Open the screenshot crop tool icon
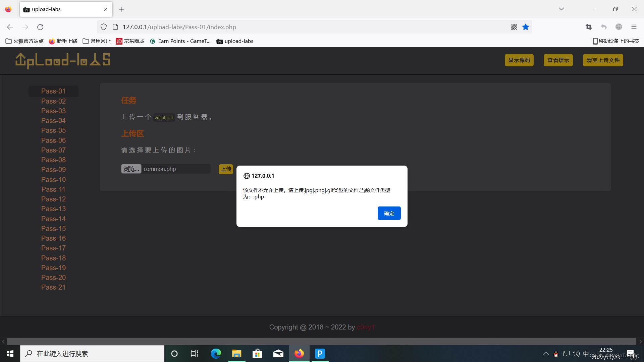Image resolution: width=644 pixels, height=362 pixels. [x=589, y=27]
